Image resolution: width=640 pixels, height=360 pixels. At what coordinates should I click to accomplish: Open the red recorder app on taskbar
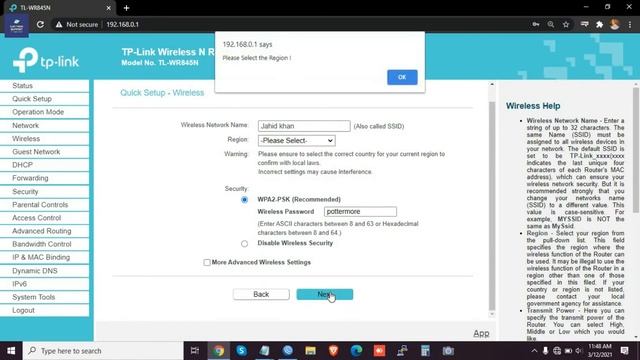click(379, 351)
